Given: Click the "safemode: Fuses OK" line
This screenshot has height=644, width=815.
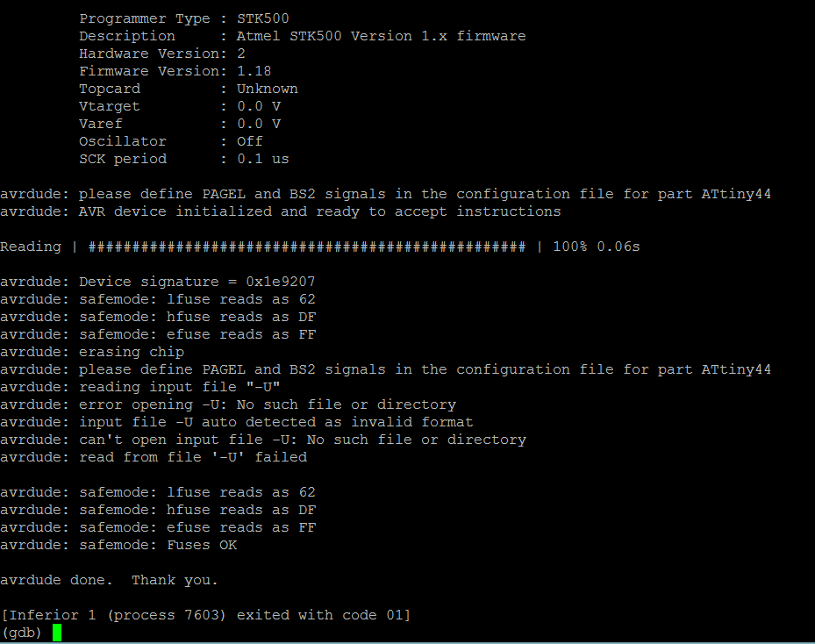Looking at the screenshot, I should (118, 545).
